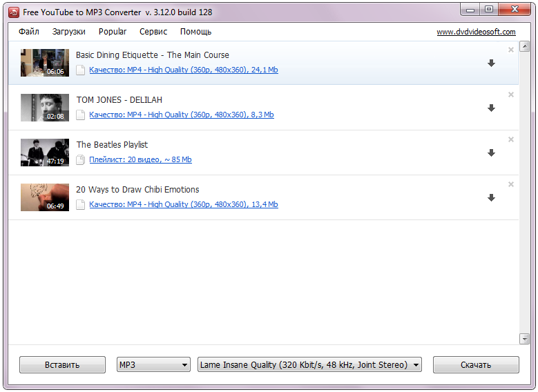The height and width of the screenshot is (392, 538).
Task: Close the converter window
Action: (x=515, y=10)
